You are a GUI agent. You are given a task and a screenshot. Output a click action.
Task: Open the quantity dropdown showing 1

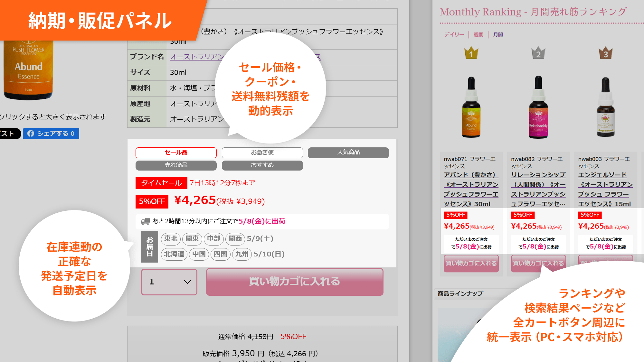169,282
